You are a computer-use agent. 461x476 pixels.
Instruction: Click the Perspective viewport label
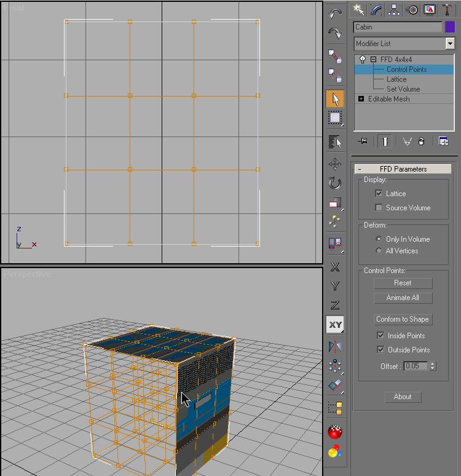coord(27,274)
